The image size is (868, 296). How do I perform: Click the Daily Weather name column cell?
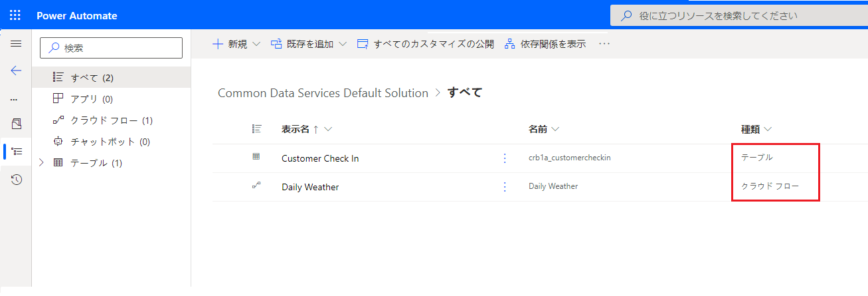(553, 186)
